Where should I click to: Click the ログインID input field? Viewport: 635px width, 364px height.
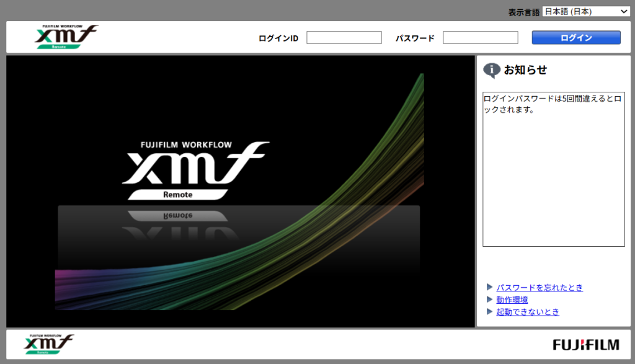(x=344, y=38)
